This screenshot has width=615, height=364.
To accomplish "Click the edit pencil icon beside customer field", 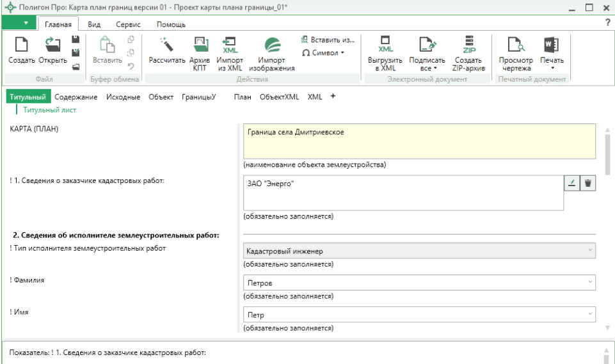I will click(x=572, y=183).
